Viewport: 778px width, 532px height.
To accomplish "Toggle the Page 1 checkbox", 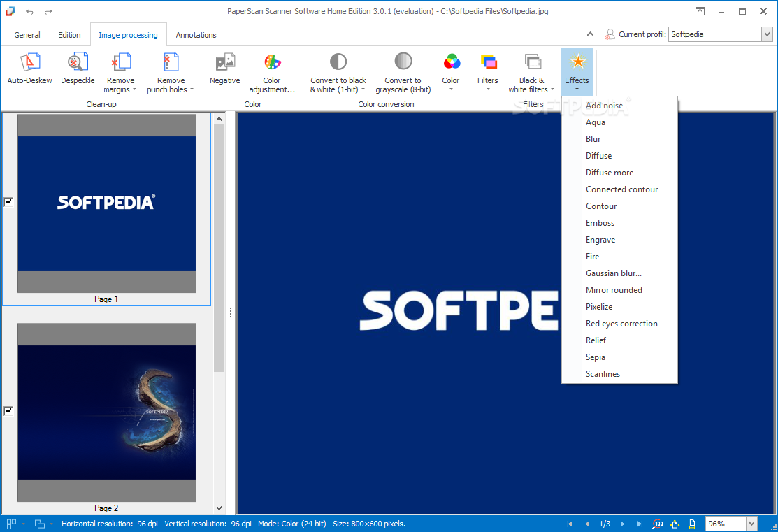I will click(8, 201).
